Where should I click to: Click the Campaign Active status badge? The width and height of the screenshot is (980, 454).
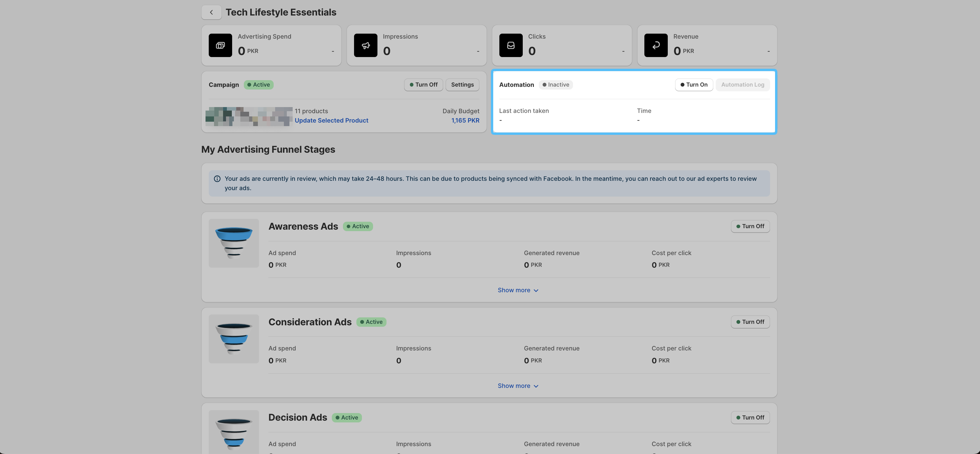coord(259,85)
